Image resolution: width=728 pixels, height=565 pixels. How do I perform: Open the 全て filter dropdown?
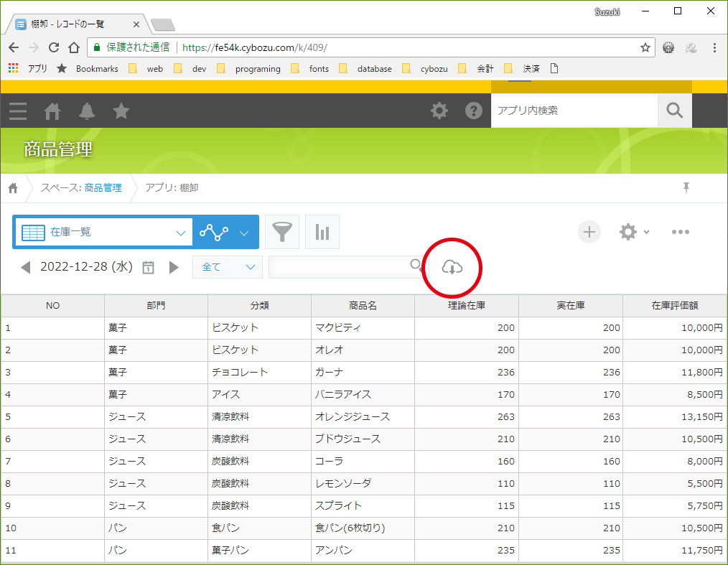tap(227, 267)
